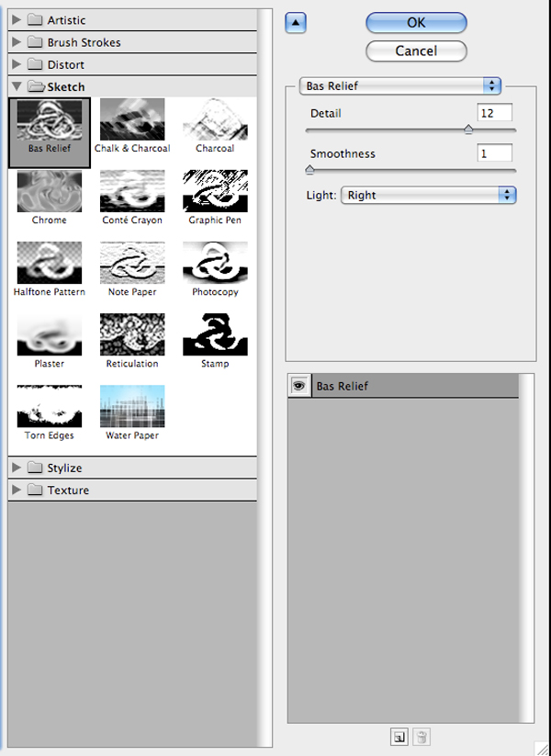The width and height of the screenshot is (551, 756).
Task: Click the Detail label
Action: pos(326,113)
